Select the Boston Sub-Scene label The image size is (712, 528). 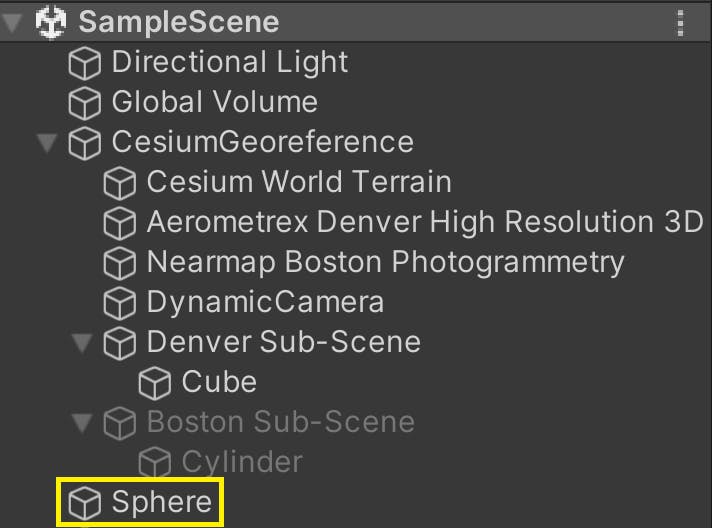pos(280,422)
